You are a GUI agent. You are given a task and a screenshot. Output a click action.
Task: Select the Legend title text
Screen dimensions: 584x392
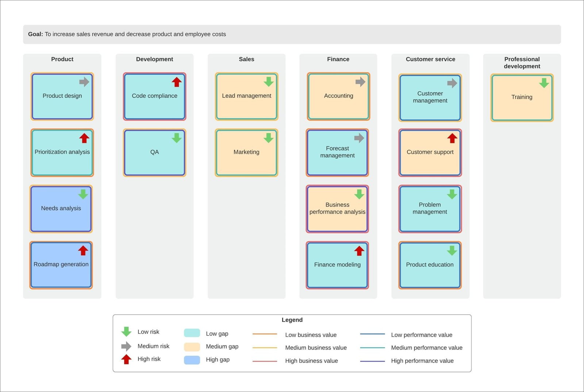[292, 320]
